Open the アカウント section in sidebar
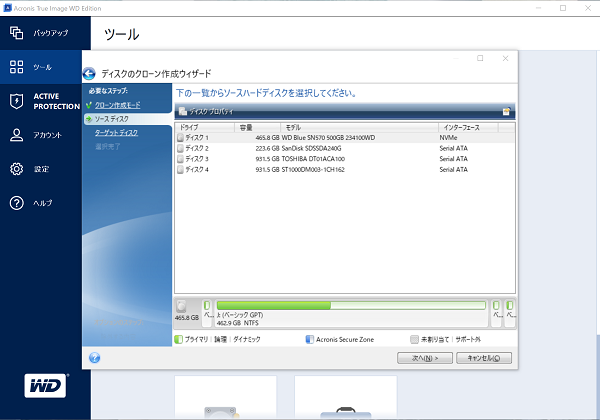 pos(38,135)
